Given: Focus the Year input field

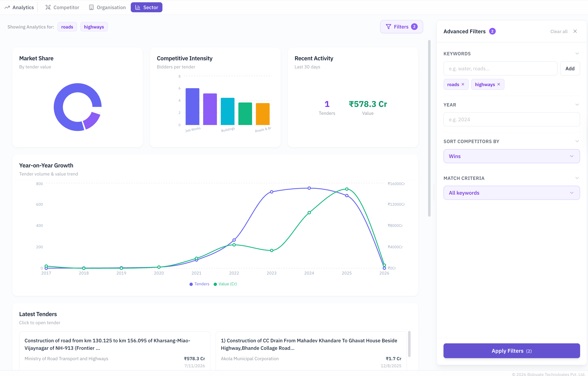Looking at the screenshot, I should point(512,119).
